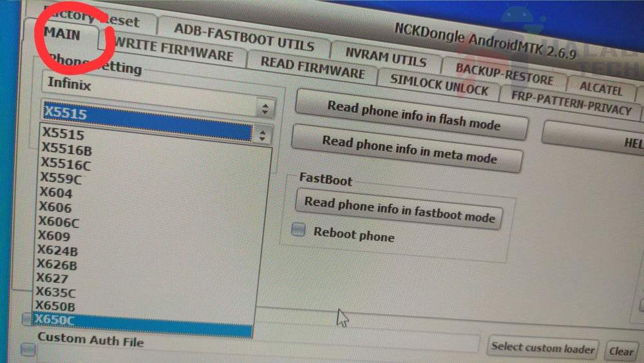Toggle the Custom Auth File checkbox

point(28,349)
